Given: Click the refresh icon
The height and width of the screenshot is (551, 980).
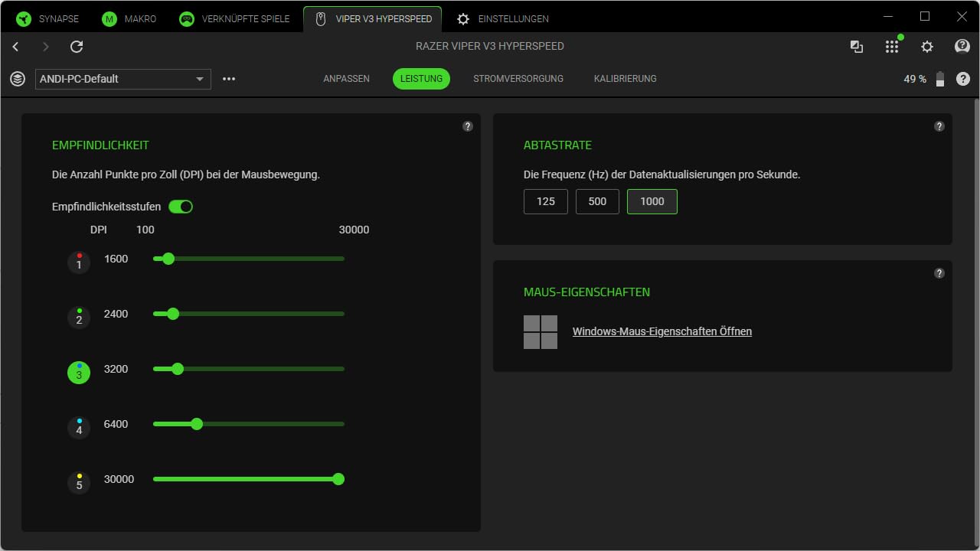Looking at the screenshot, I should tap(77, 47).
